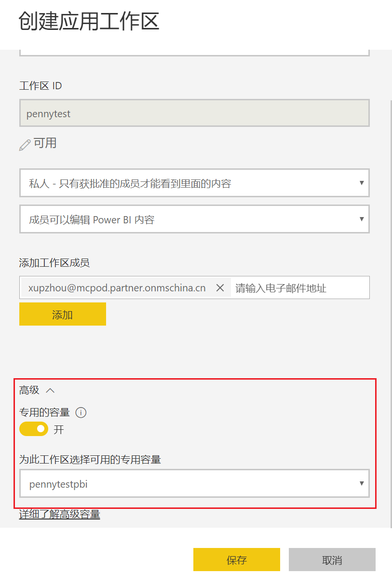Open the 详细了解高级容量 link
Screen dimensions: 392x588
[x=59, y=515]
